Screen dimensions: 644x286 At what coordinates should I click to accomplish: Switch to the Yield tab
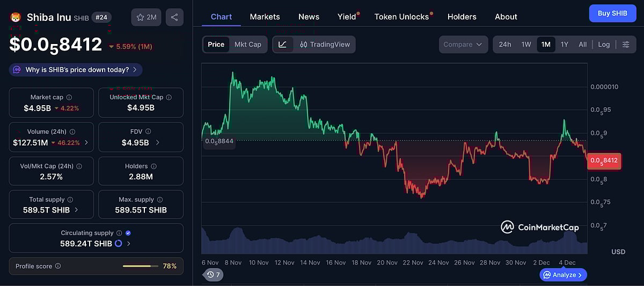click(347, 17)
